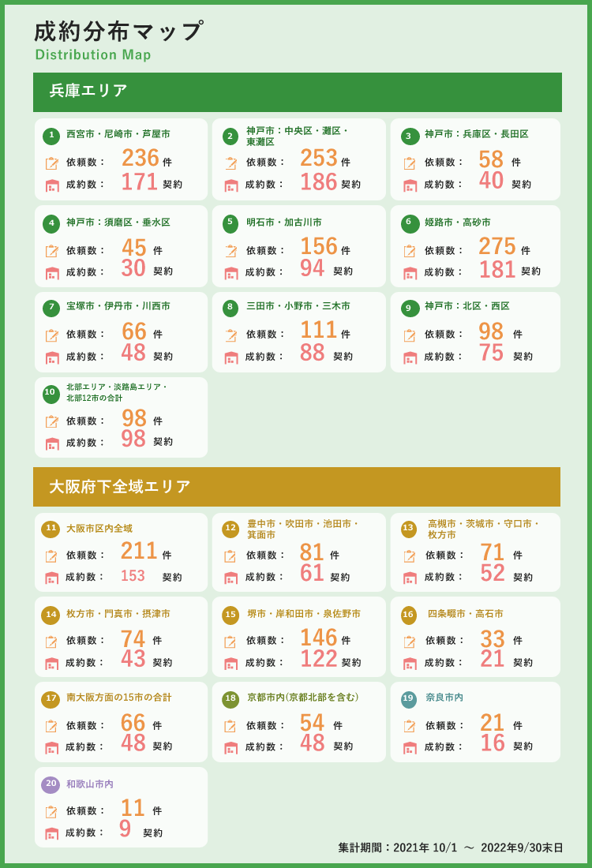Click the gold number 11 badge
Screen dimensions: 592x868
tap(51, 529)
